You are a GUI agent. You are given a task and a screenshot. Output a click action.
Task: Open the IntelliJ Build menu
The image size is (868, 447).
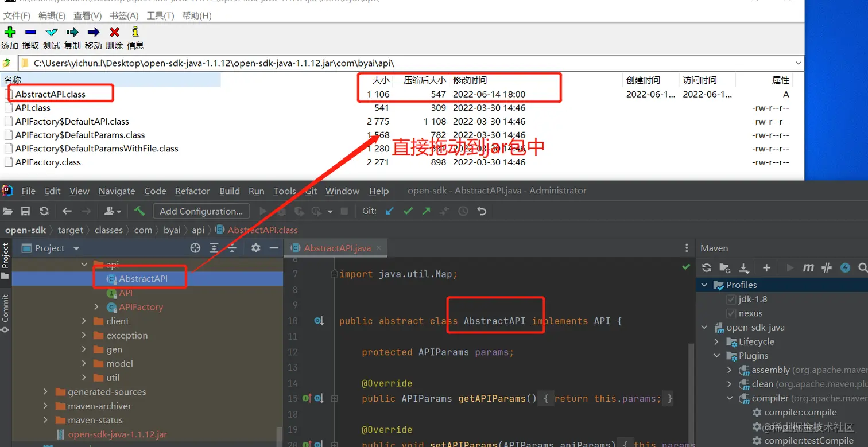tap(230, 191)
